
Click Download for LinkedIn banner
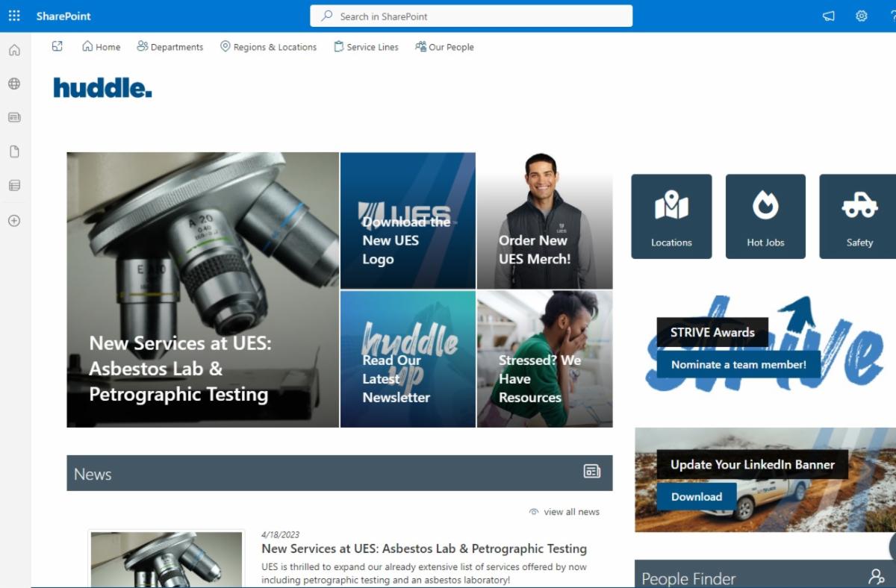click(696, 497)
